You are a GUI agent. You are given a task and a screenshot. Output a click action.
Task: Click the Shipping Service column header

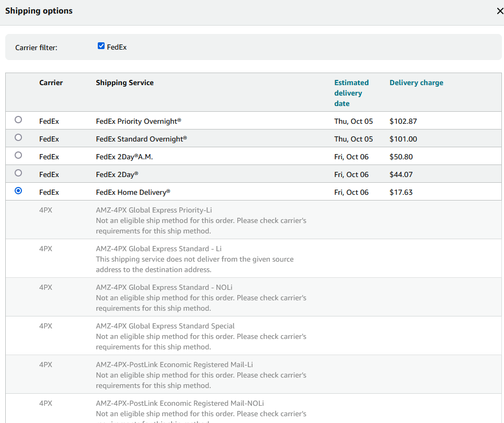click(x=125, y=83)
